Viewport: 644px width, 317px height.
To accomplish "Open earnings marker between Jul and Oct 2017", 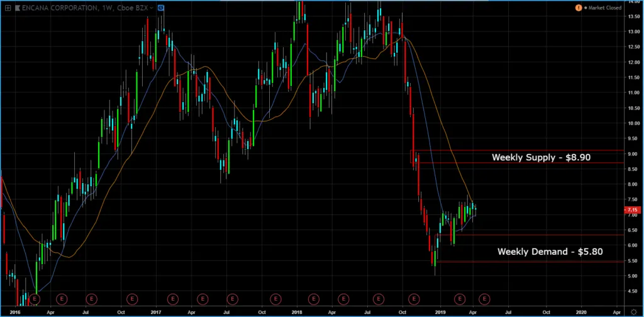I will pos(232,299).
